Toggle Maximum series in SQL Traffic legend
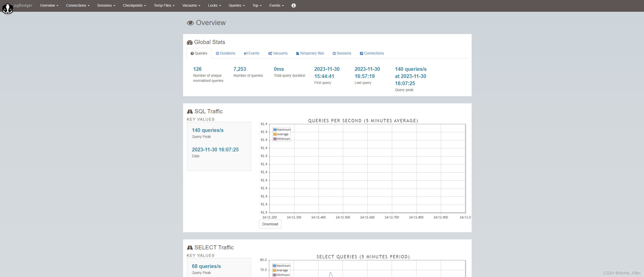The image size is (644, 277). coord(282,130)
